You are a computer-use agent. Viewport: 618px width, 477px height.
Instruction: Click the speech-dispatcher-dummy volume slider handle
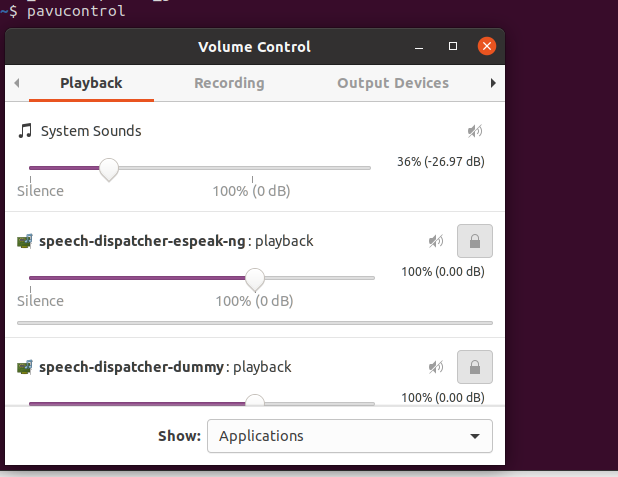click(x=255, y=400)
